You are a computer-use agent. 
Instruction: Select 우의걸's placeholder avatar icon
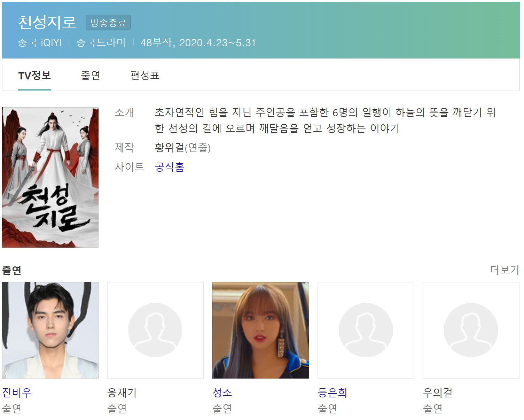471,330
